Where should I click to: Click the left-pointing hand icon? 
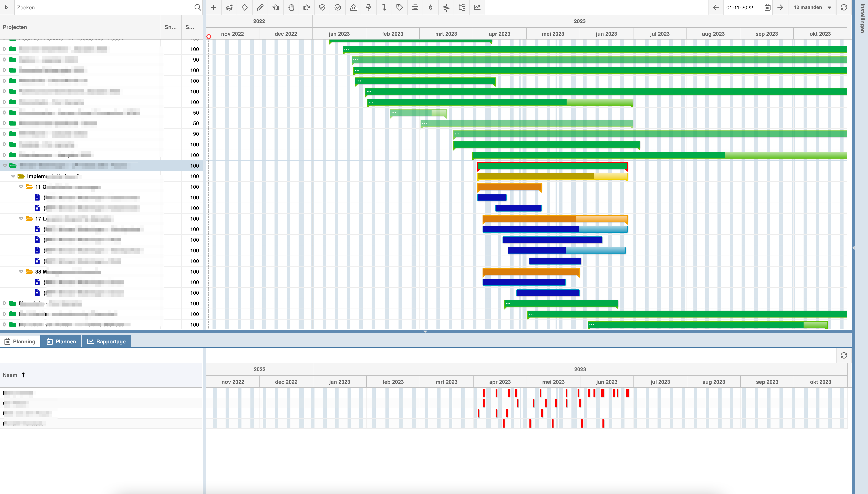point(276,8)
